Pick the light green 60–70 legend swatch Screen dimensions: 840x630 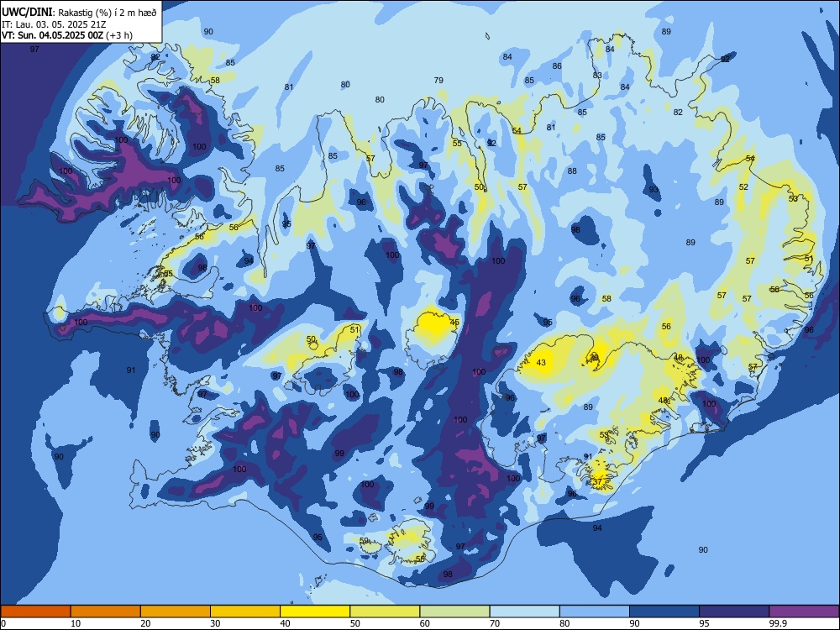(x=454, y=612)
